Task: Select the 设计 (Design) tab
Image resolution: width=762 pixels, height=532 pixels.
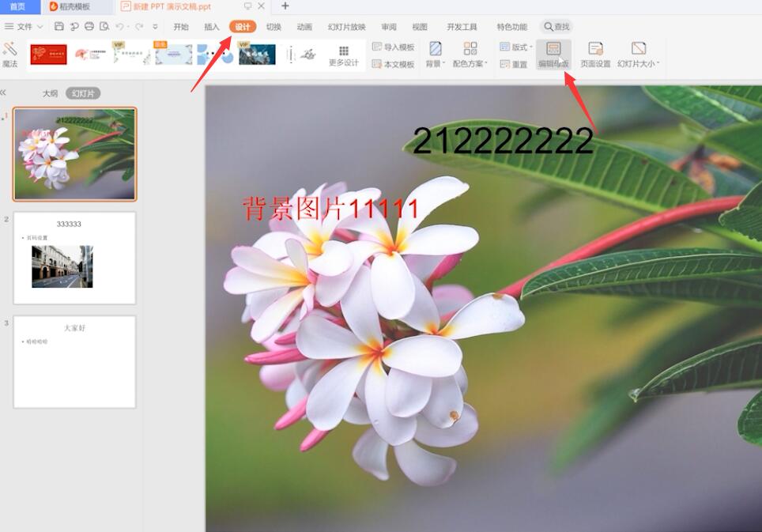Action: [243, 27]
